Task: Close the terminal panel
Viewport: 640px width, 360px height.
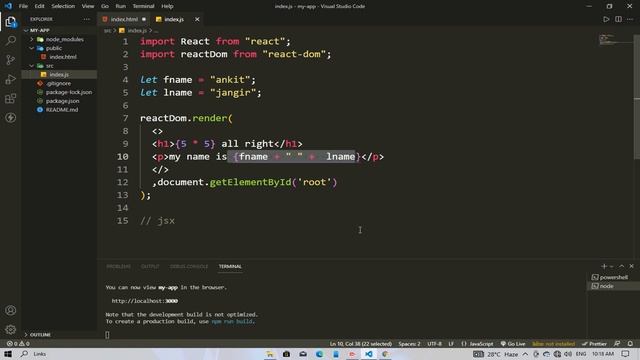Action: (631, 266)
